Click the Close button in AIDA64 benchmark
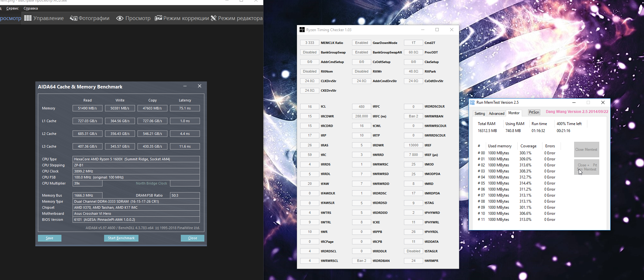 coord(193,238)
